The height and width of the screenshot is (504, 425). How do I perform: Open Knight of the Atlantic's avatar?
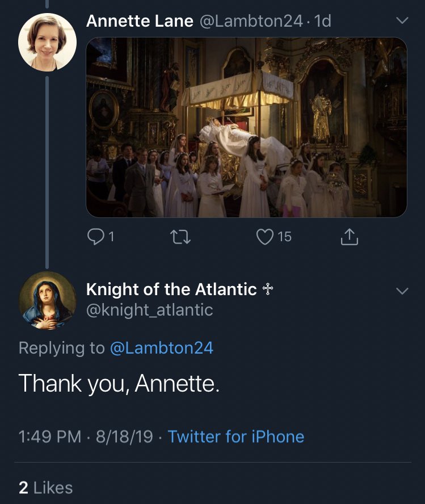47,300
